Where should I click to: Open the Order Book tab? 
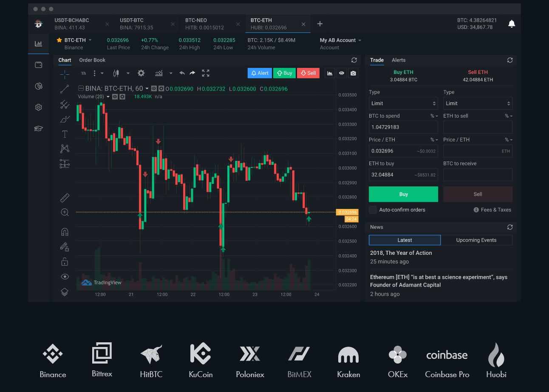pos(92,60)
